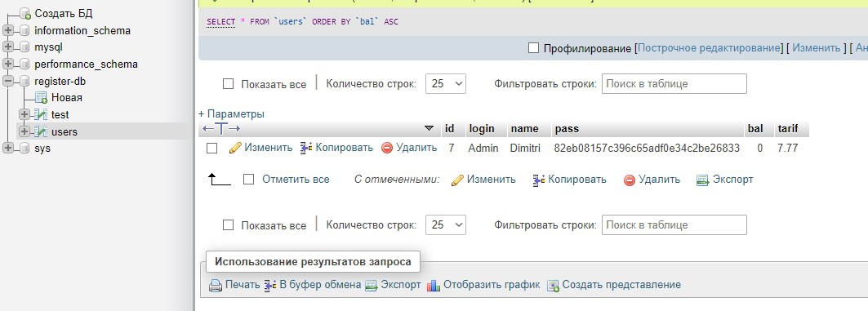Click the lower Поиск в таблице field
Viewport: 868px width, 311px height.
click(x=674, y=224)
